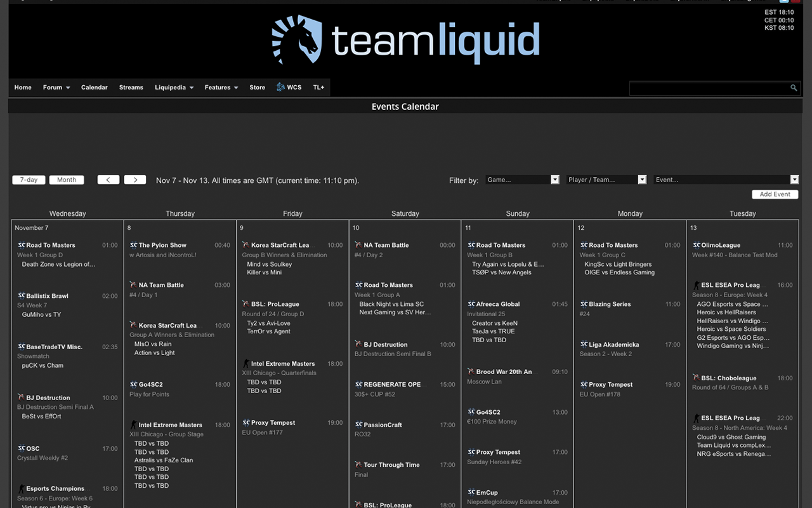This screenshot has height=508, width=812.
Task: Click the TaeJa vs TRUE match
Action: [494, 331]
